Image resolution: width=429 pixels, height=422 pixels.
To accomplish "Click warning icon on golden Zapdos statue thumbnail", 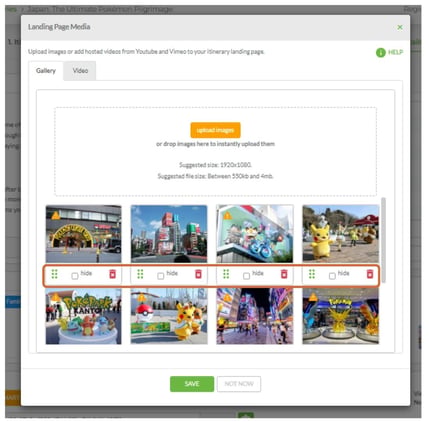I will click(313, 297).
